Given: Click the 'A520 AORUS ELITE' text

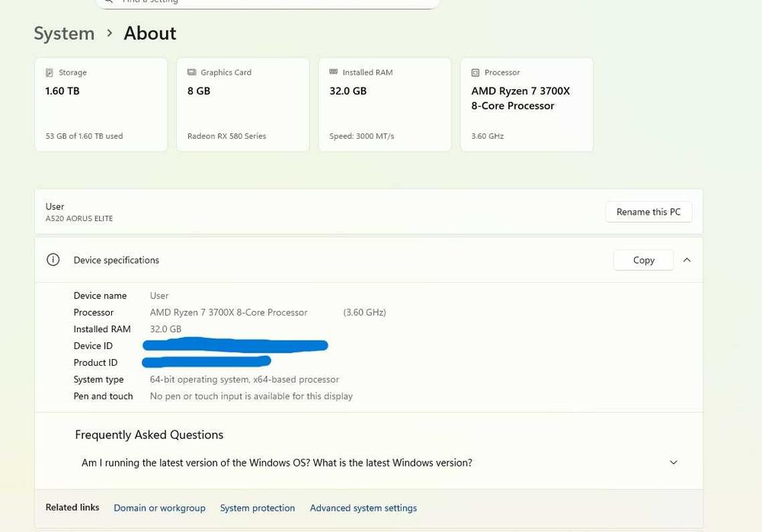Looking at the screenshot, I should tap(79, 218).
